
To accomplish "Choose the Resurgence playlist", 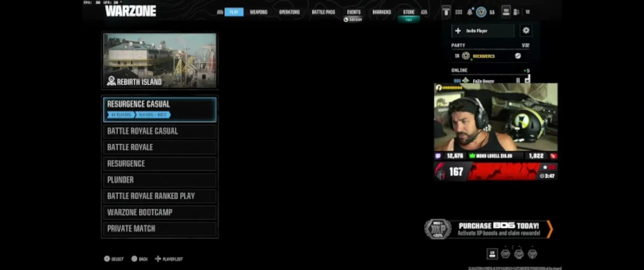I will pos(160,163).
